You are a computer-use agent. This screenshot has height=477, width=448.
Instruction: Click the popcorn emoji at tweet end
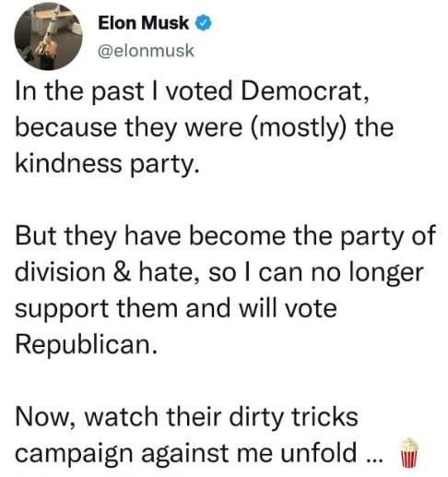[408, 453]
